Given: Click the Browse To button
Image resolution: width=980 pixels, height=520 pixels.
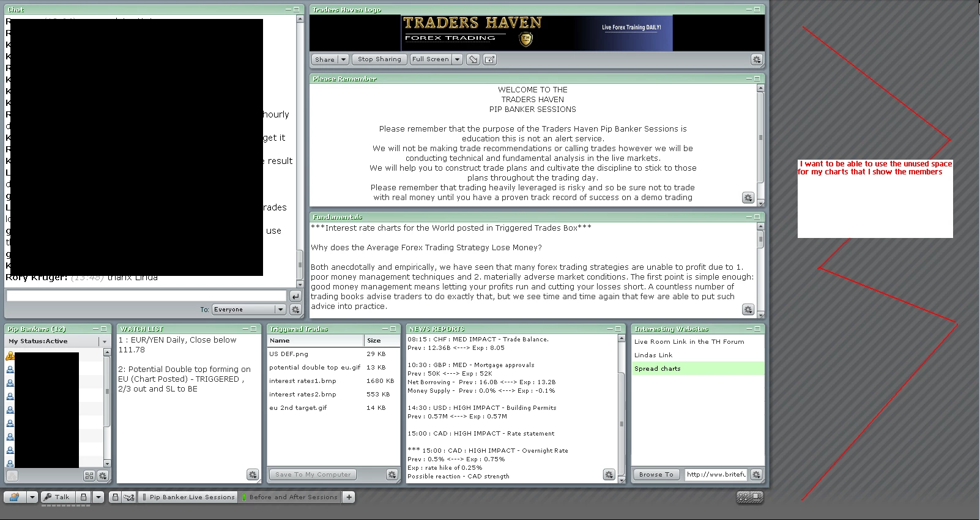Looking at the screenshot, I should point(656,474).
